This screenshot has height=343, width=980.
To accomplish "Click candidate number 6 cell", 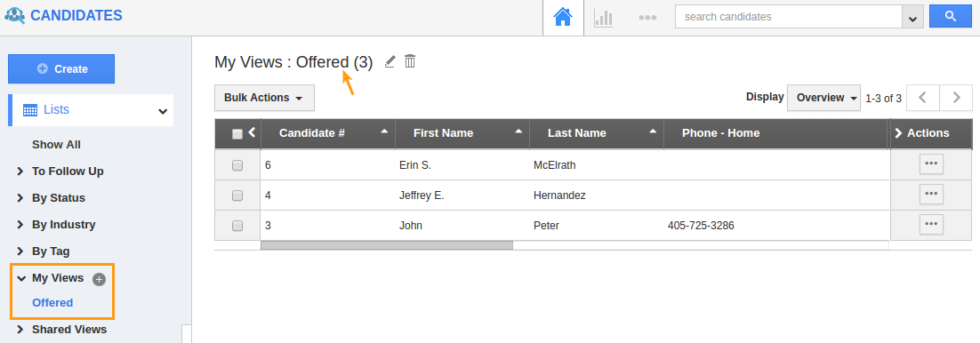I will [327, 165].
